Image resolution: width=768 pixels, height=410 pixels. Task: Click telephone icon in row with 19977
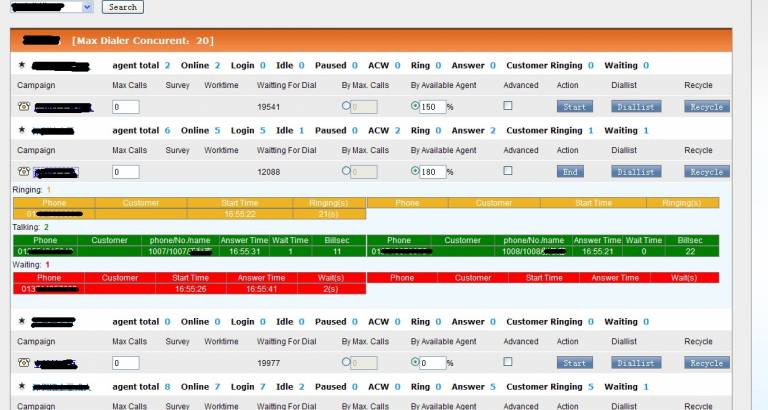click(x=24, y=362)
